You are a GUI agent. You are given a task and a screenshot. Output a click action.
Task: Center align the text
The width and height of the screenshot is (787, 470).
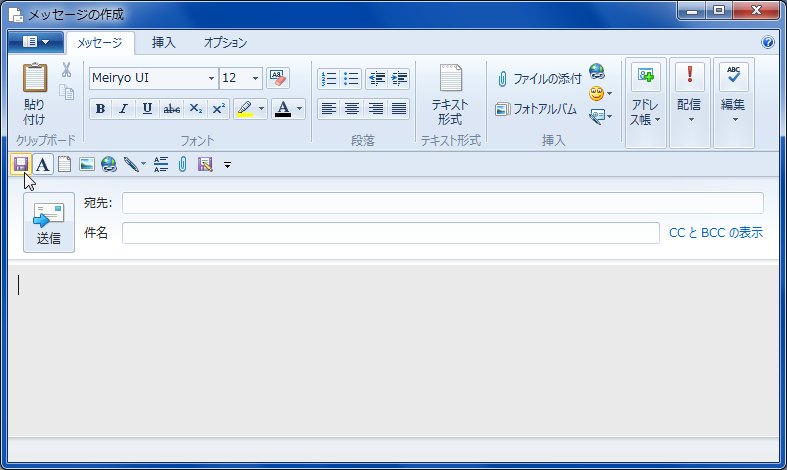point(352,108)
